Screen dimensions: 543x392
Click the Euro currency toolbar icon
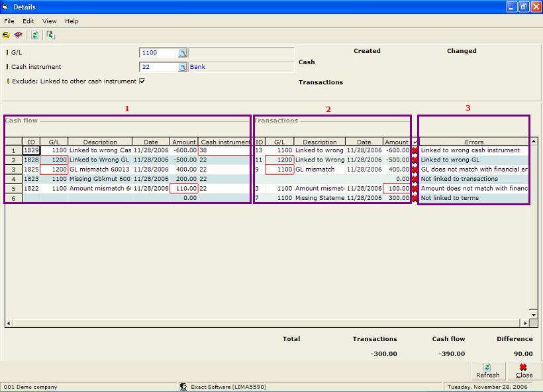pos(7,35)
